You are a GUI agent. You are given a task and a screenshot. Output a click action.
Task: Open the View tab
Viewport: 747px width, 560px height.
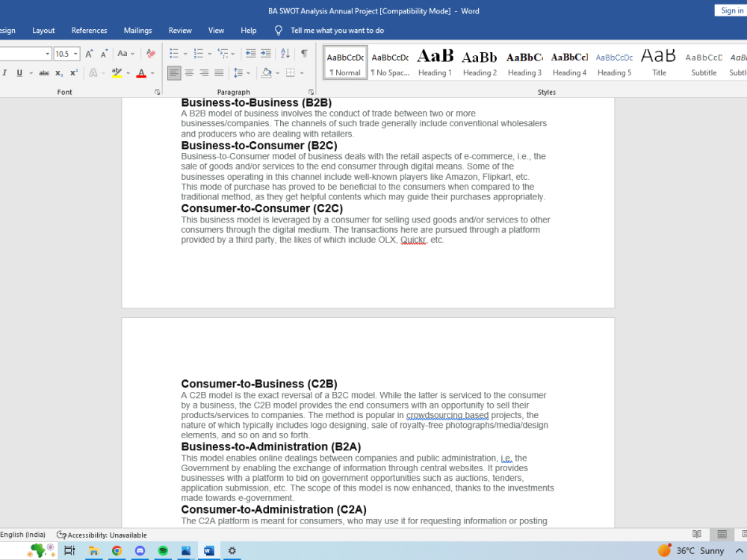click(x=216, y=31)
